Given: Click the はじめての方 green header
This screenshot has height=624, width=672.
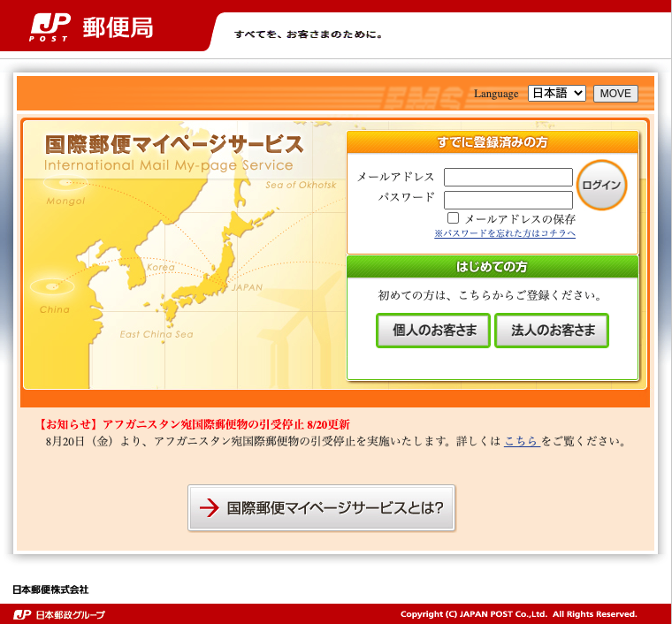Looking at the screenshot, I should click(x=493, y=267).
